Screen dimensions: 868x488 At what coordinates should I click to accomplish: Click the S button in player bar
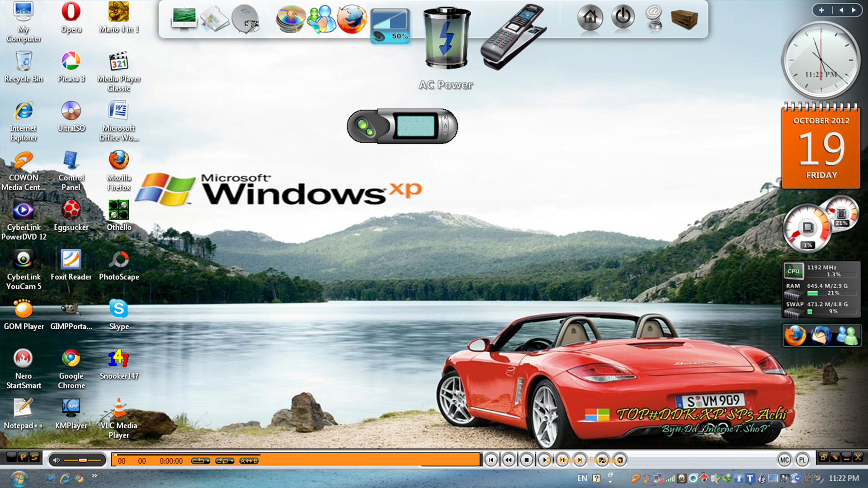tap(34, 457)
